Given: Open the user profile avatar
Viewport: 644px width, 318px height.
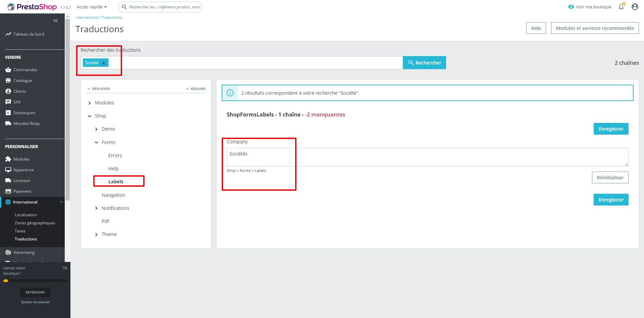Looking at the screenshot, I should [635, 7].
